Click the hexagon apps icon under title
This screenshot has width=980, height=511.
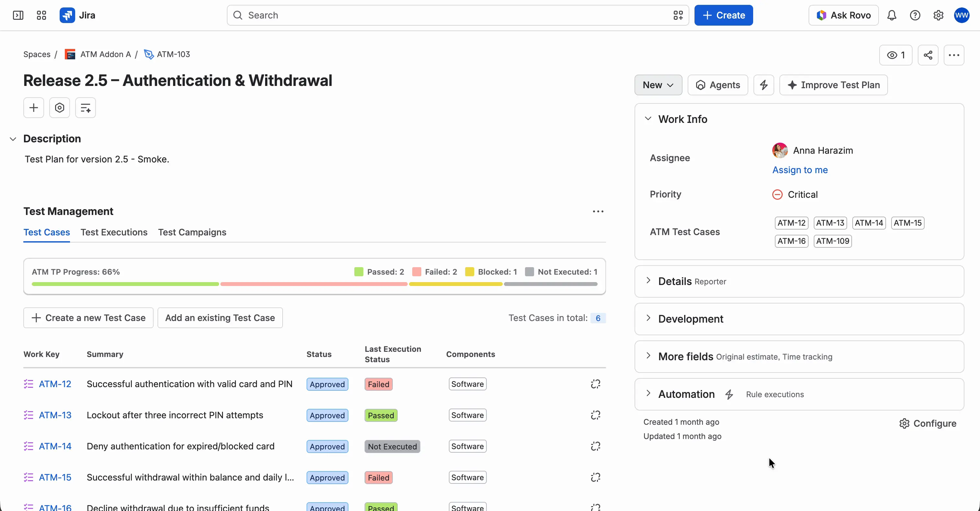tap(59, 108)
